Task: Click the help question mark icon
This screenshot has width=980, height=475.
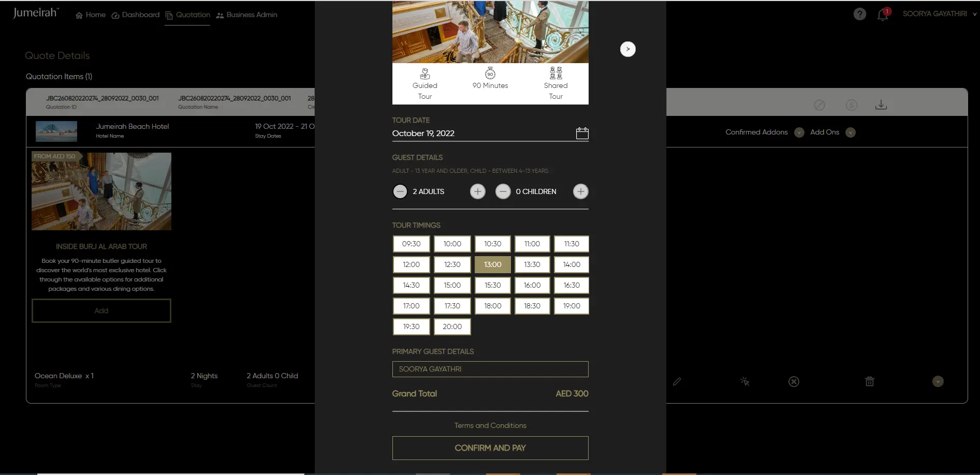Action: (x=859, y=14)
